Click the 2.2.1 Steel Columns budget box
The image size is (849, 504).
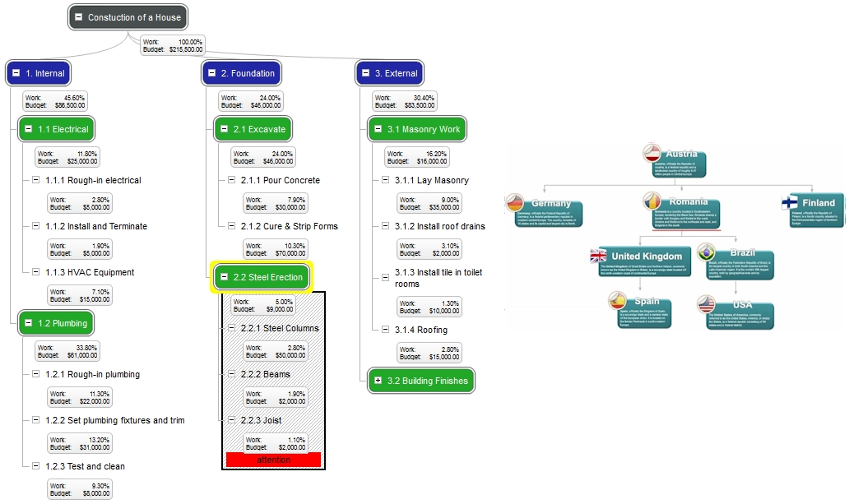pyautogui.click(x=276, y=352)
